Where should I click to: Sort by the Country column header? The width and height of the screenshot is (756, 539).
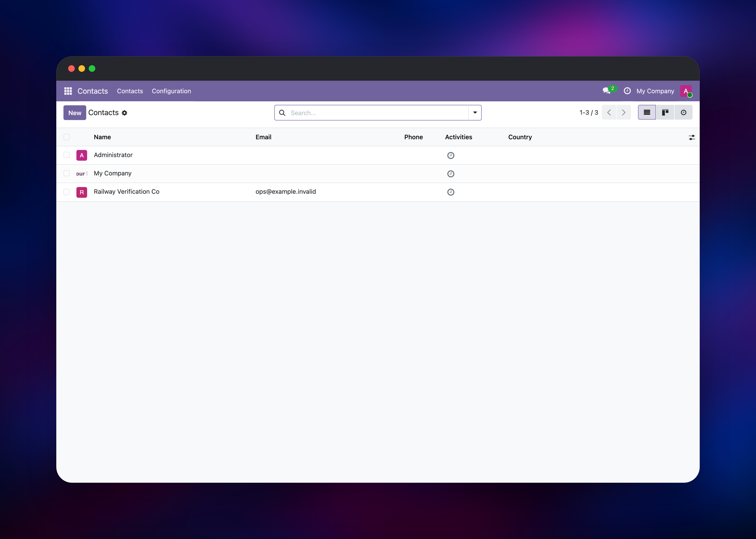(520, 137)
